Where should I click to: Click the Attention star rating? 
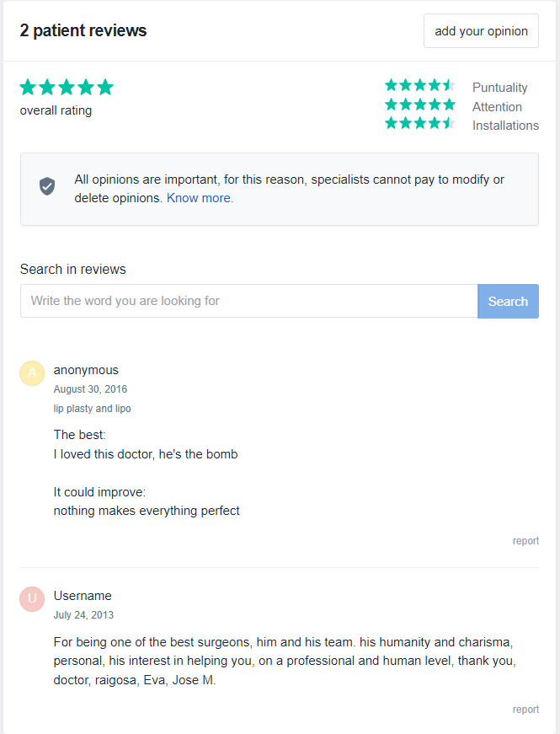[419, 104]
